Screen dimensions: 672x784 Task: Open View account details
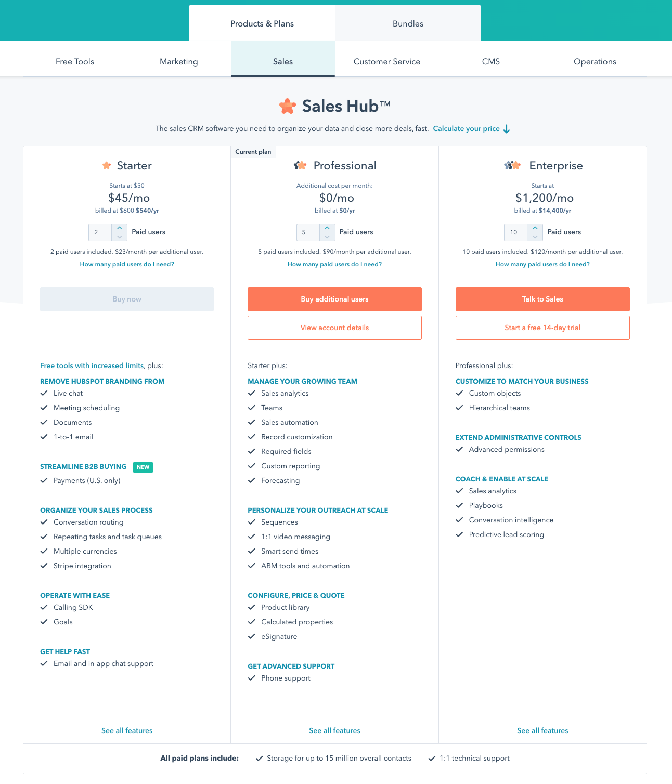tap(334, 328)
